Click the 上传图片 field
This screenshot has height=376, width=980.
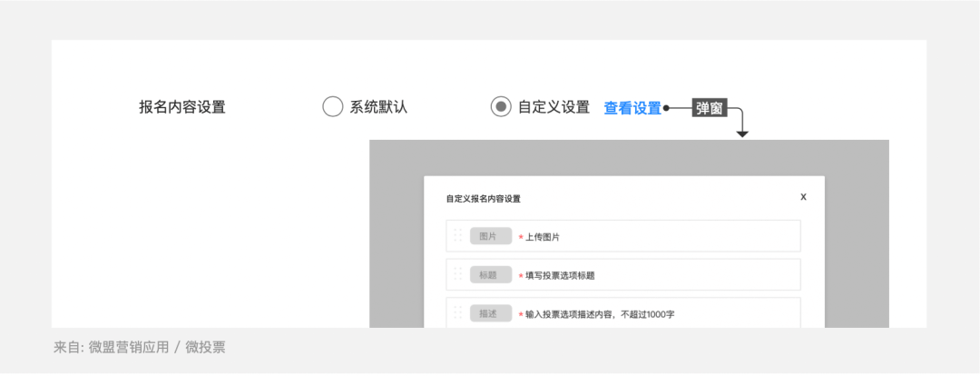pyautogui.click(x=623, y=236)
